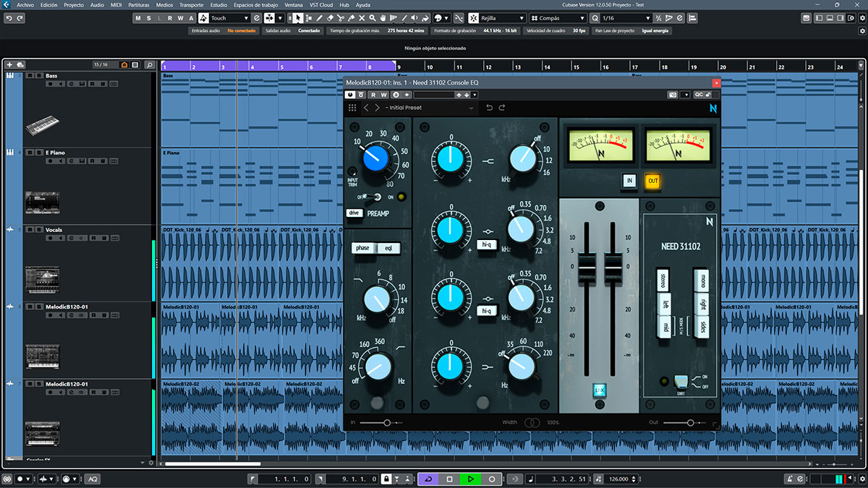Click the AQ button in bottom bar
The width and height of the screenshot is (868, 488).
pyautogui.click(x=93, y=479)
